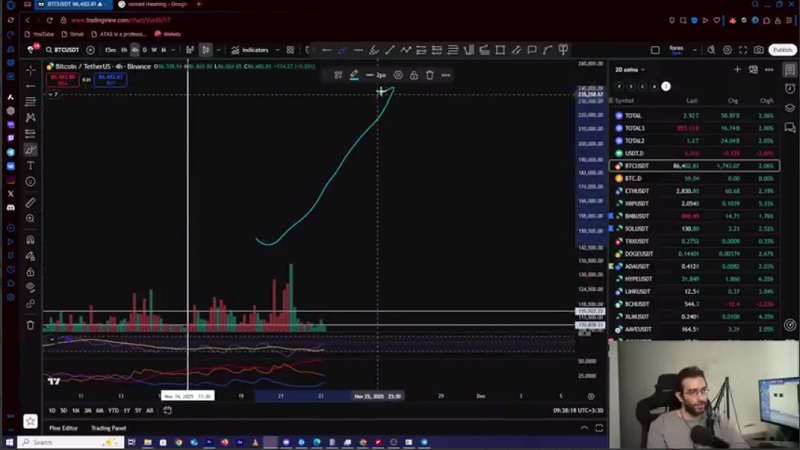Select the Zoom In tool
The width and height of the screenshot is (800, 450).
[x=30, y=218]
